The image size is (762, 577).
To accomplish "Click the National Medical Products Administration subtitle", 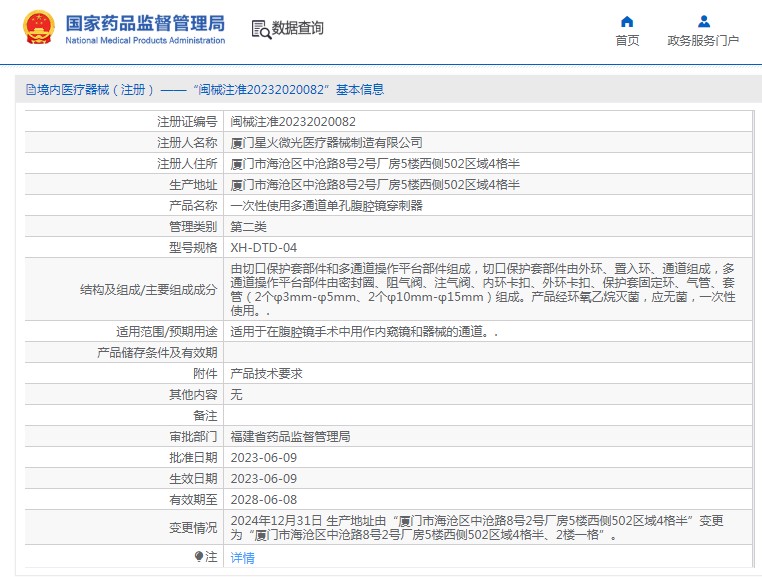I will 145,40.
